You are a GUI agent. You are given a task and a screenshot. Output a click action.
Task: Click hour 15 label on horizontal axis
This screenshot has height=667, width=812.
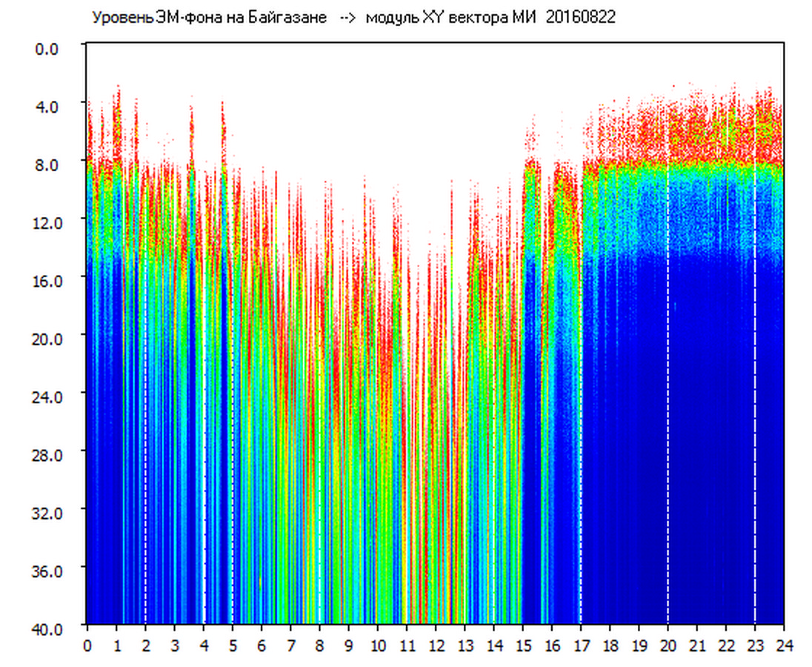pyautogui.click(x=522, y=646)
